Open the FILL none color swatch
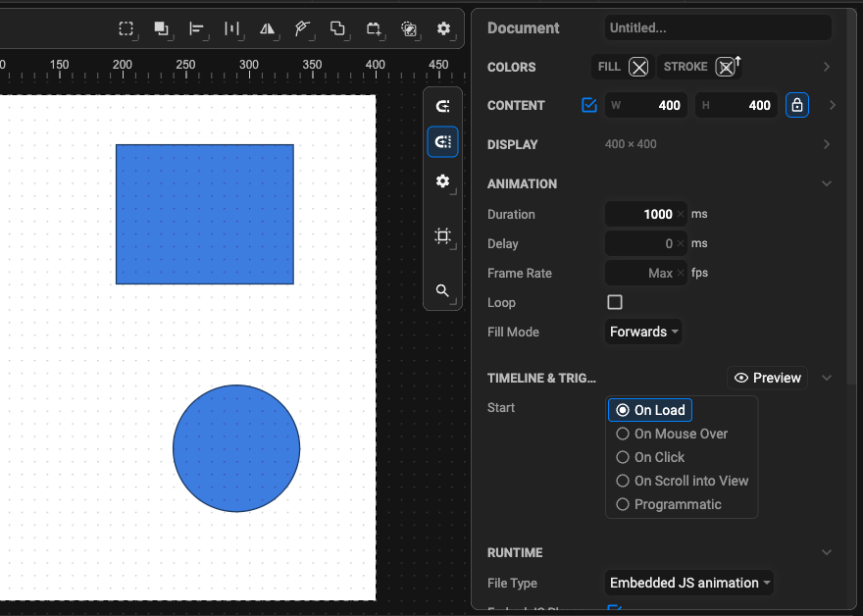 click(x=638, y=67)
